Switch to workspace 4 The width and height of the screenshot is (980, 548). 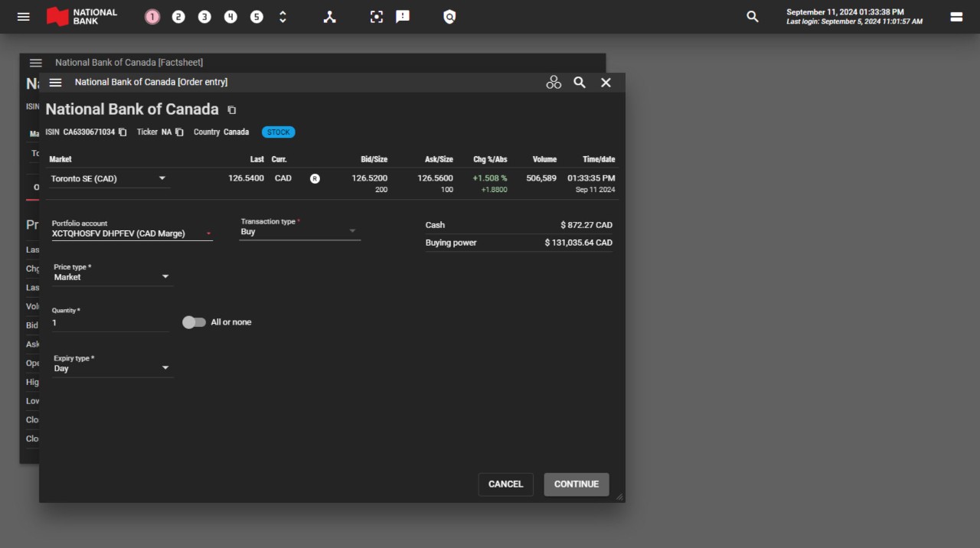point(230,17)
